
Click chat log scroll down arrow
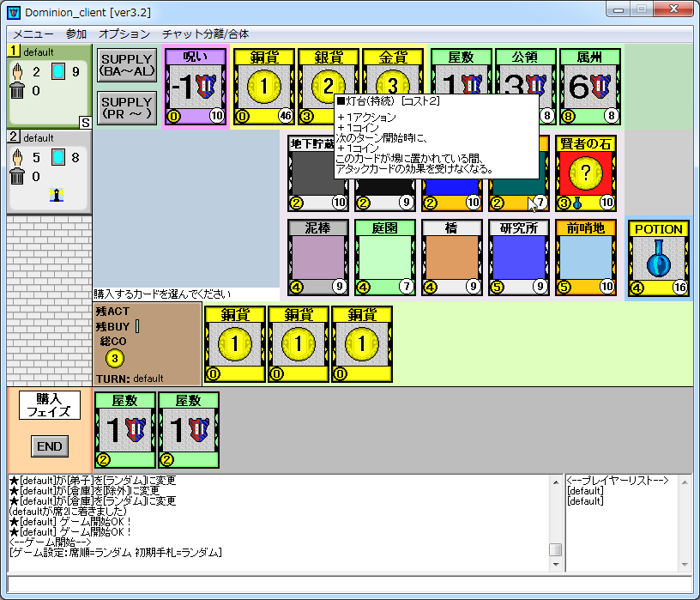coord(556,565)
